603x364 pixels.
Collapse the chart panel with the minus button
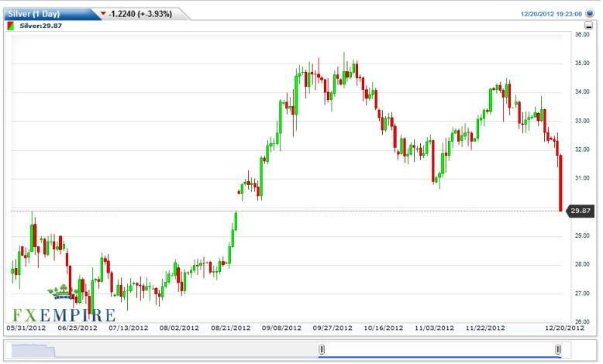coord(590,26)
